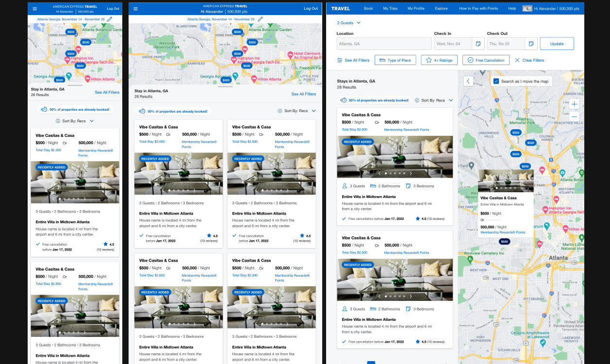Click the Georgia Aquarium pin on tablet map
This screenshot has height=364, width=610.
235,76
